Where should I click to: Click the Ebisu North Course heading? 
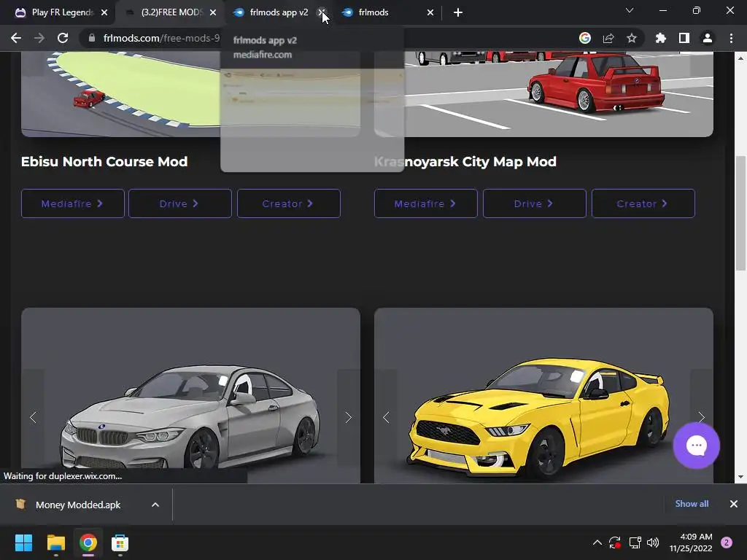pyautogui.click(x=104, y=161)
